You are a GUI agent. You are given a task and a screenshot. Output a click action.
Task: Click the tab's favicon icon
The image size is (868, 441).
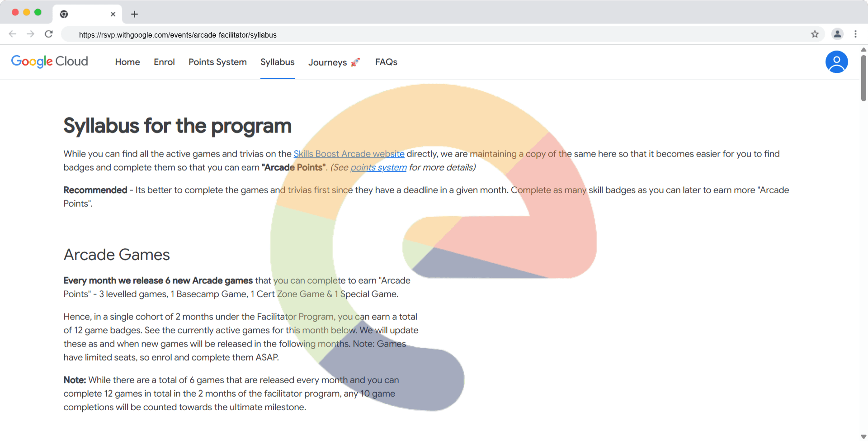click(64, 14)
